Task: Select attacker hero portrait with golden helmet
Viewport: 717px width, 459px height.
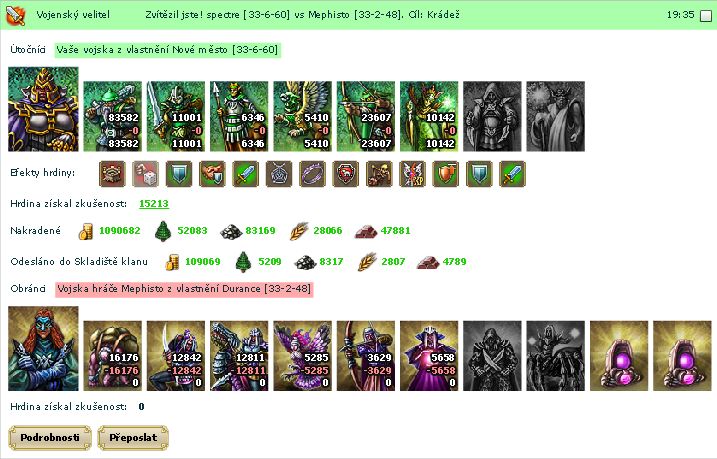Action: [x=43, y=109]
